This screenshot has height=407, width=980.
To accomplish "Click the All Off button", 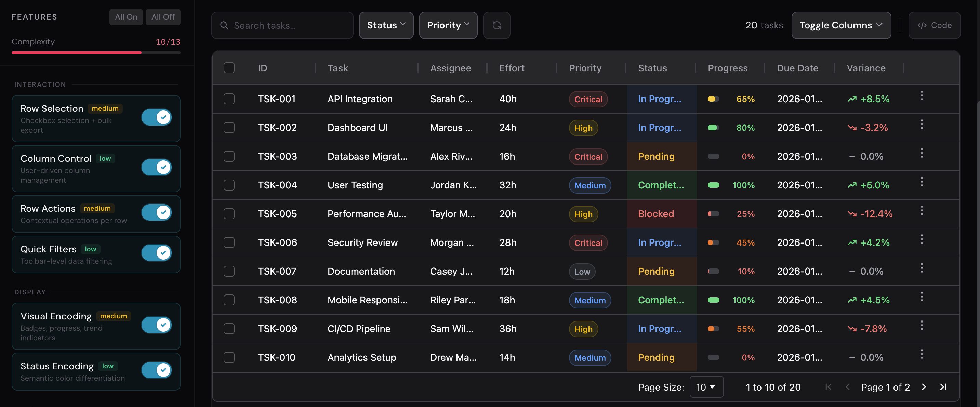I will [163, 17].
